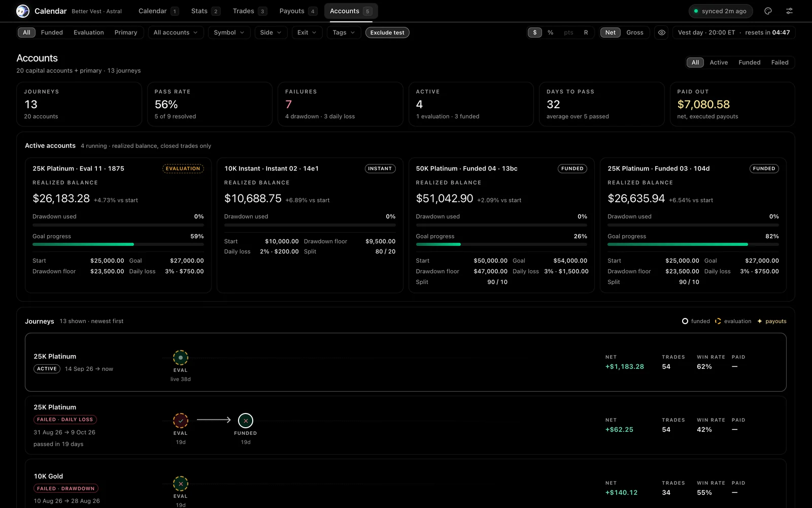
Task: Click the evaluation legend dashed icon
Action: click(x=718, y=321)
